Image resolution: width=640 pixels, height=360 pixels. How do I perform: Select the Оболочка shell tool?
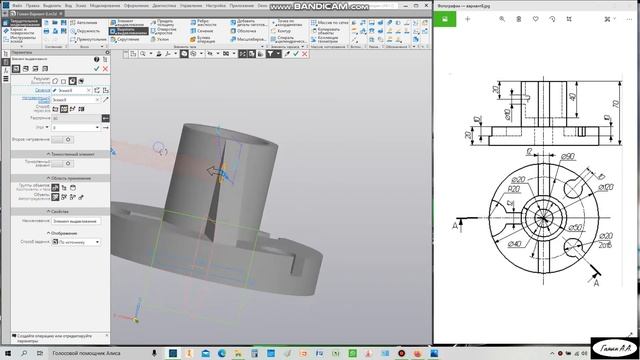243,31
